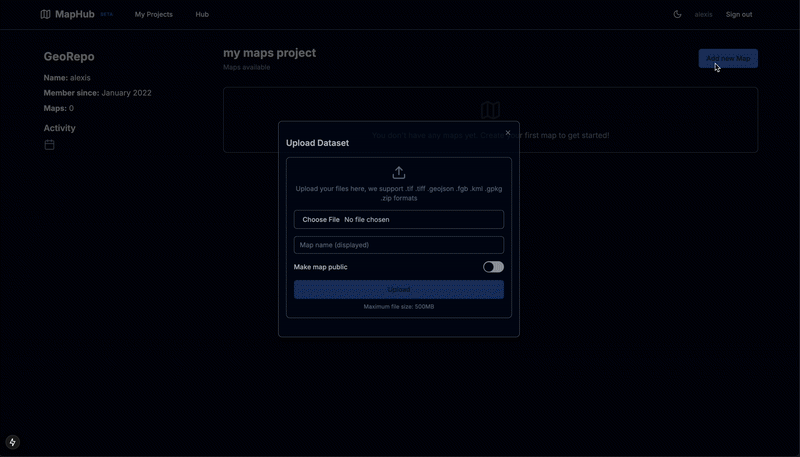Toggle dark mode moon icon
Screen dimensions: 800x457
click(677, 14)
